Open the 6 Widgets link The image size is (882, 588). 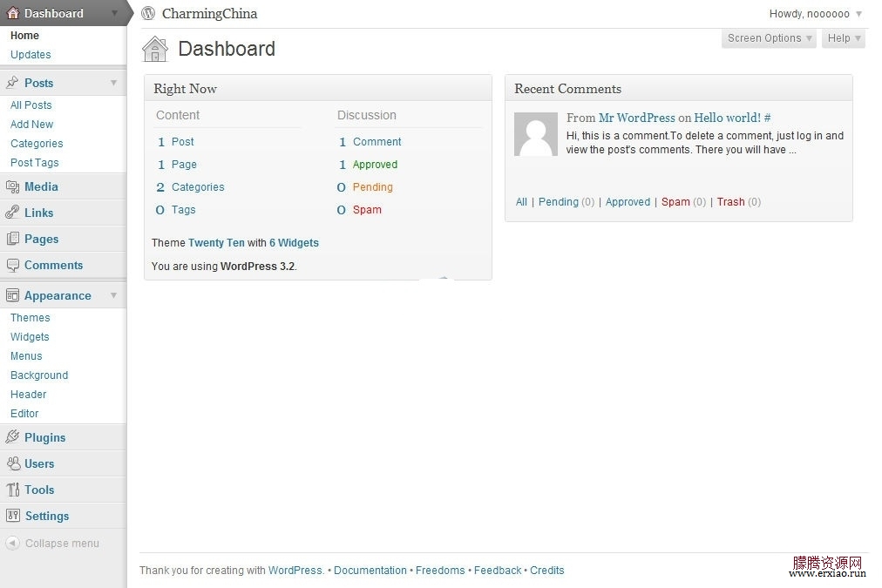pos(294,243)
